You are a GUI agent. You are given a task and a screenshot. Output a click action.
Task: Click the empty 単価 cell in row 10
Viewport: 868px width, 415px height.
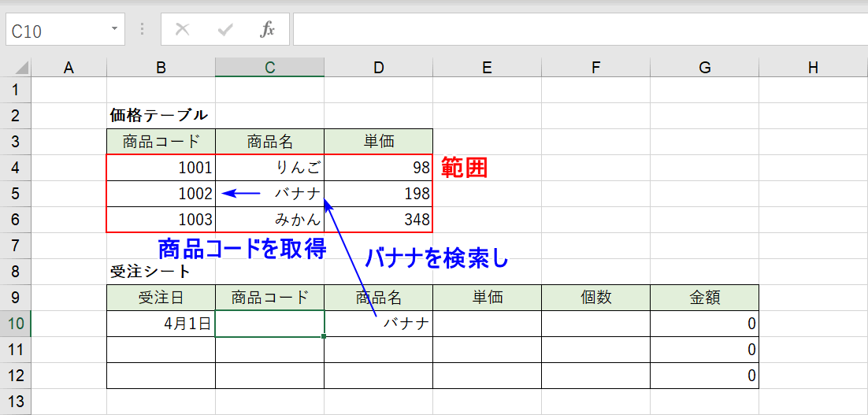tap(487, 323)
